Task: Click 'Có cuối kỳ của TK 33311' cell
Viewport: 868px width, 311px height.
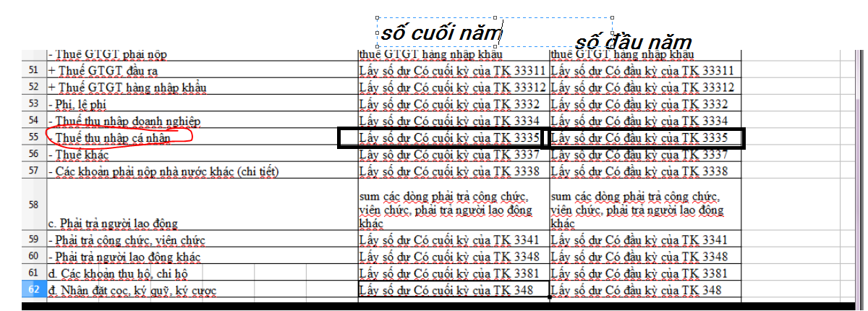Action: click(454, 71)
